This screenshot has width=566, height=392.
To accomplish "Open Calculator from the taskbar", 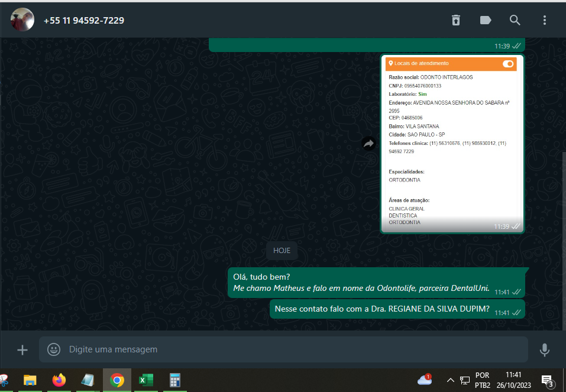I will (174, 380).
